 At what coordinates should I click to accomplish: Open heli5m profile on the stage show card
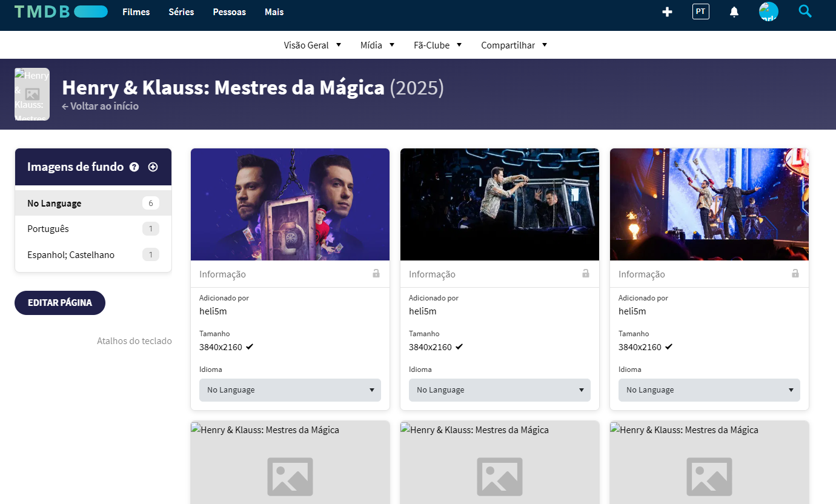[632, 311]
